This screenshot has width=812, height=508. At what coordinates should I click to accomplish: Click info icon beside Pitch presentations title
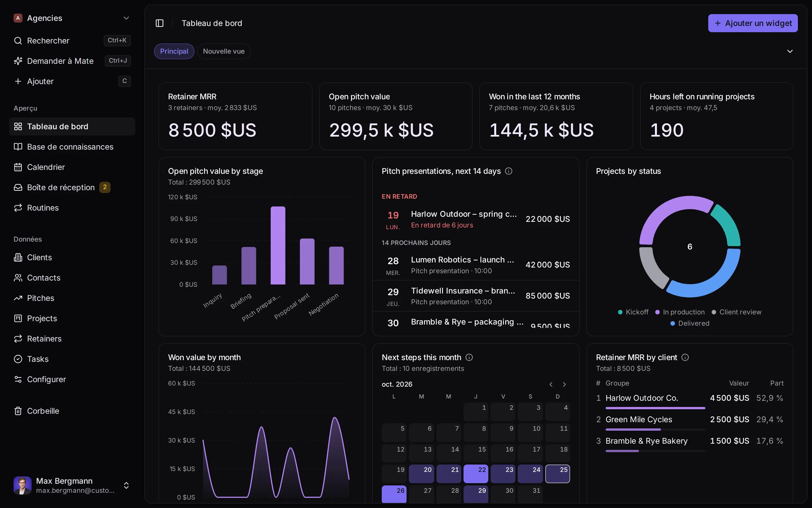[x=509, y=171]
